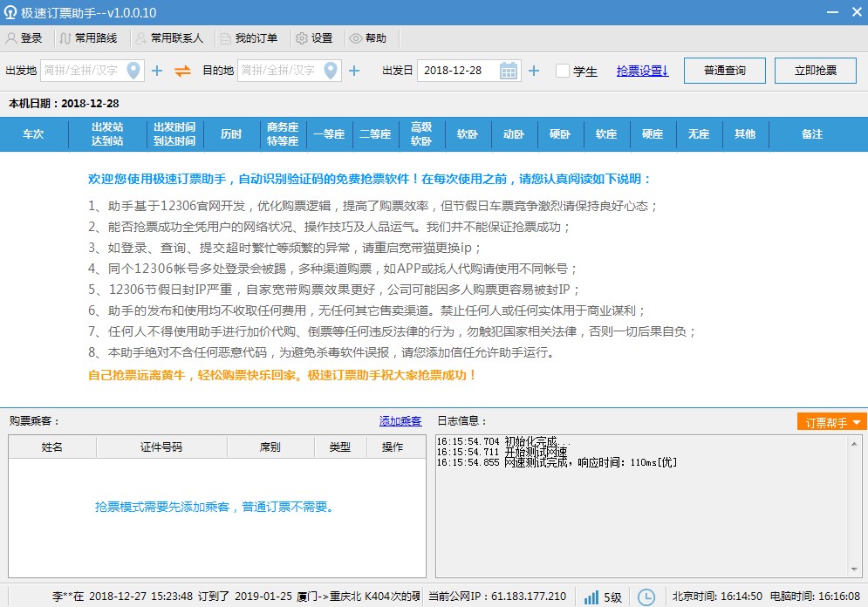Click the plus icon after departure date
This screenshot has height=607, width=868.
[534, 71]
